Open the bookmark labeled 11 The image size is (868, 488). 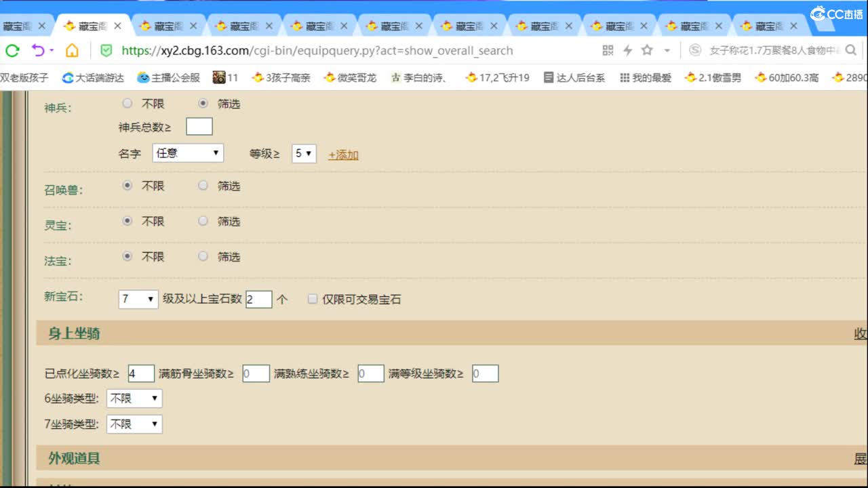pos(225,77)
